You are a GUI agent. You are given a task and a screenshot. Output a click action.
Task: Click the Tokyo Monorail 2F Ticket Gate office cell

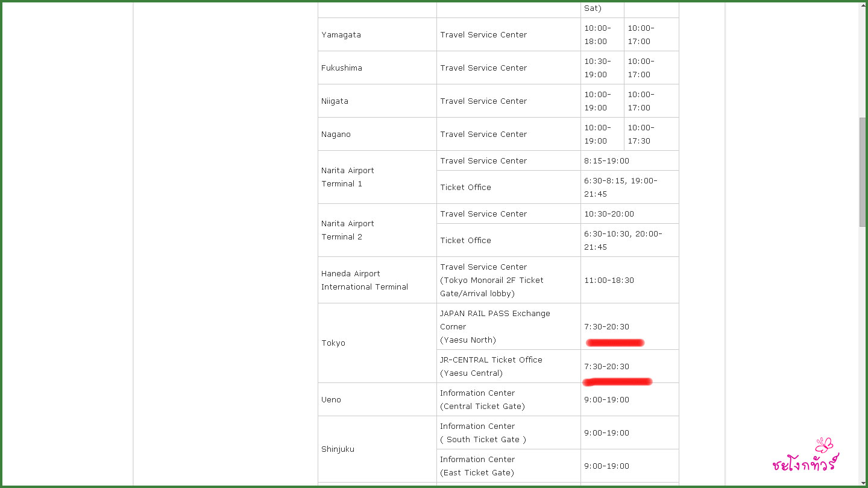(x=509, y=280)
